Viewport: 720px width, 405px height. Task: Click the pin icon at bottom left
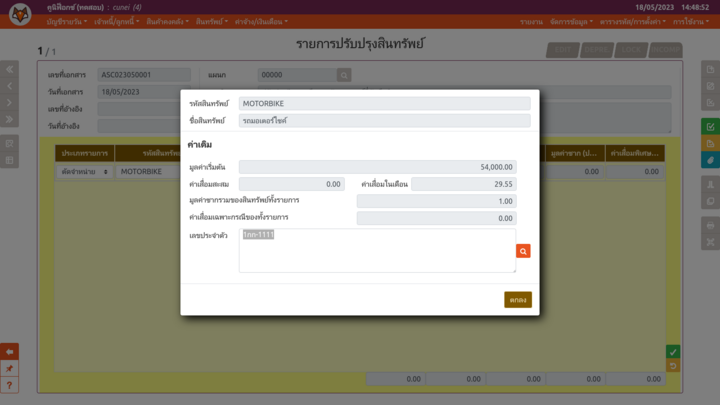pos(9,368)
